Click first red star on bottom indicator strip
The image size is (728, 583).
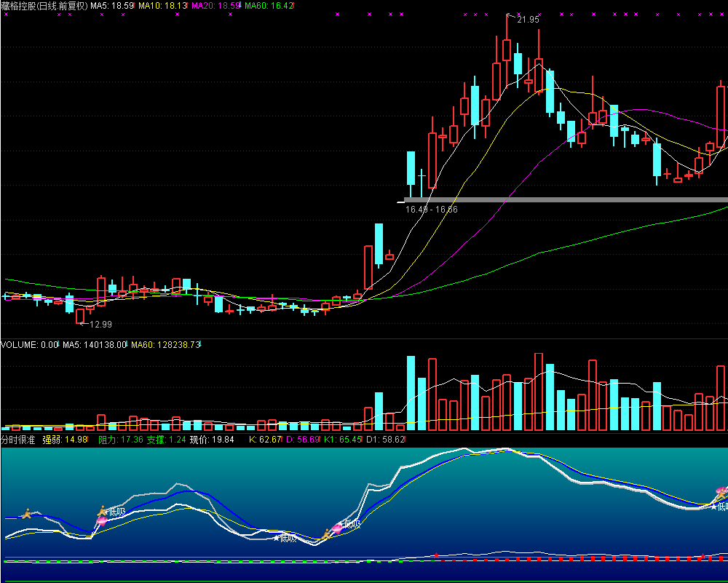click(436, 555)
